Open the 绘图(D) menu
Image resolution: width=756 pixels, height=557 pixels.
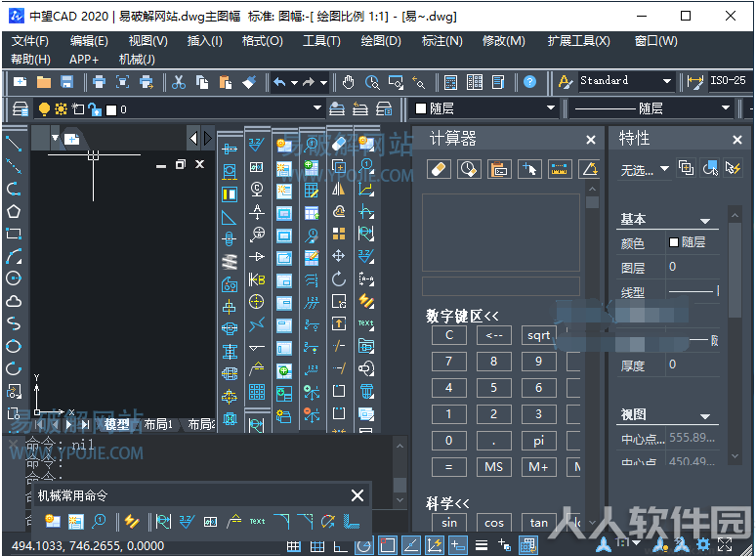[381, 41]
